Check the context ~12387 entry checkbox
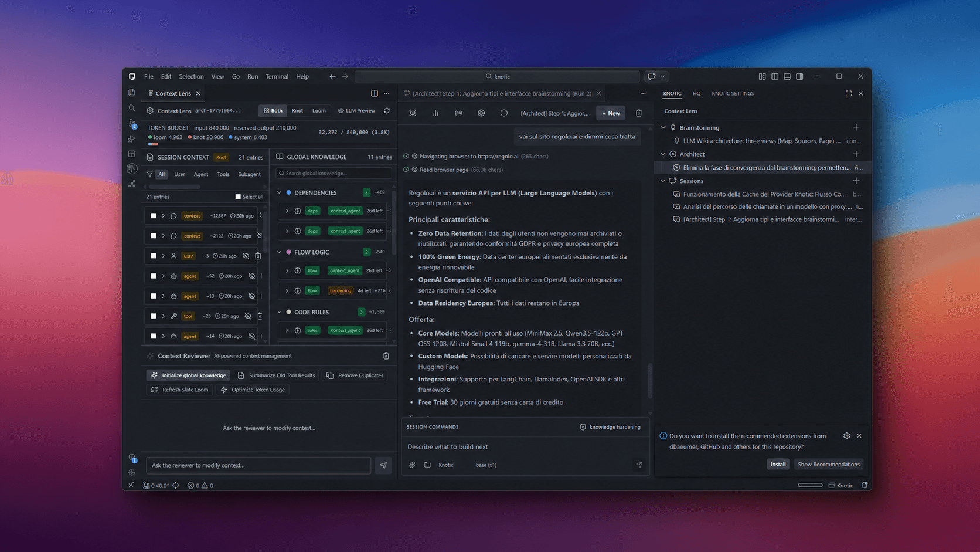The height and width of the screenshot is (552, 980). [x=154, y=216]
